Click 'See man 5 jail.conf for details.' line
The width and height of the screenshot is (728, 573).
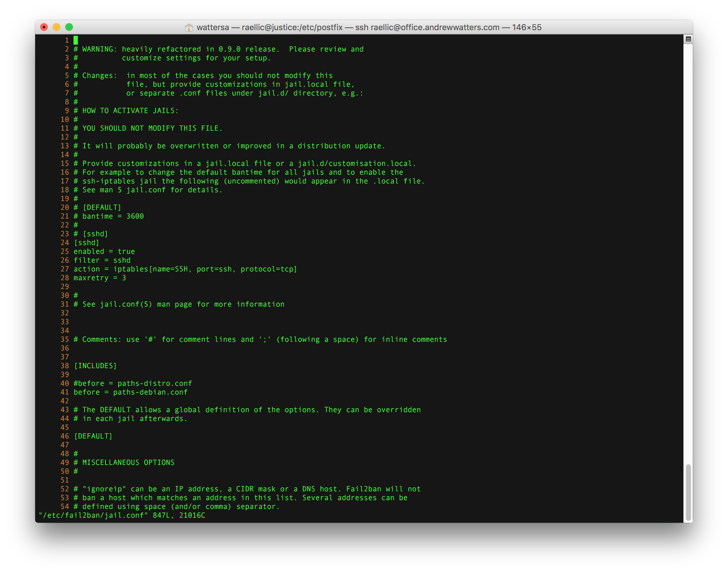(x=148, y=190)
